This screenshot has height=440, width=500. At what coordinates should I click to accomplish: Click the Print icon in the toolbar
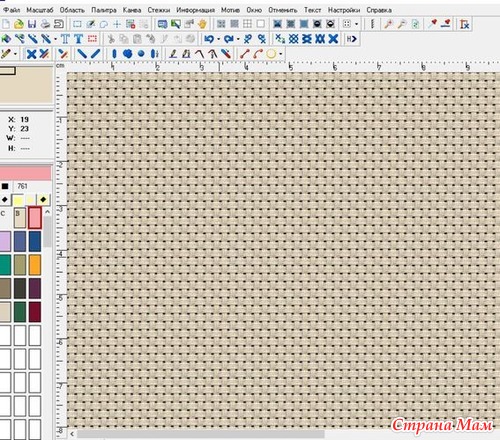pyautogui.click(x=45, y=24)
